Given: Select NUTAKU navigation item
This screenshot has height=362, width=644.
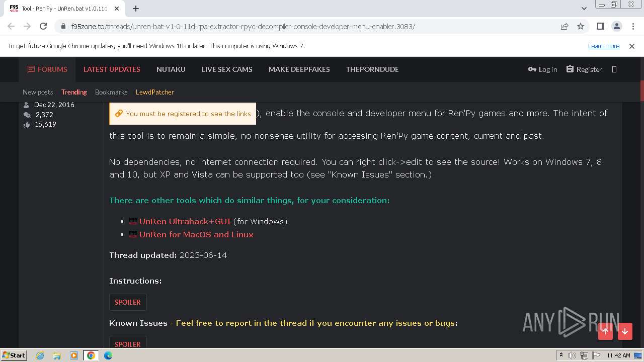Looking at the screenshot, I should [x=171, y=69].
